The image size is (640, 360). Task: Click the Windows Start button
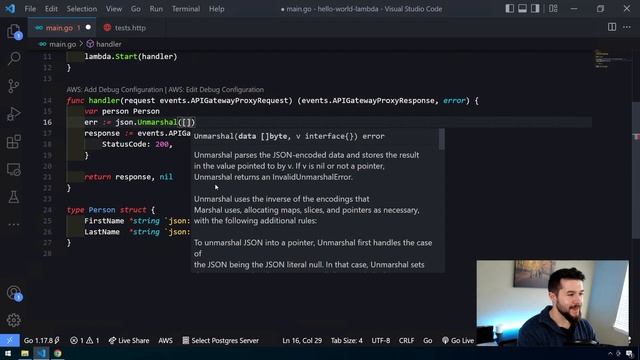(8, 353)
